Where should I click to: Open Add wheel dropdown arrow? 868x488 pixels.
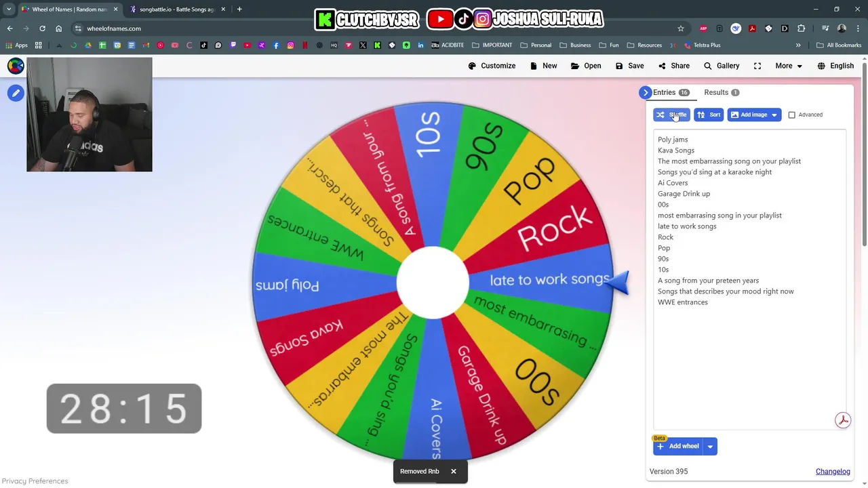point(710,446)
